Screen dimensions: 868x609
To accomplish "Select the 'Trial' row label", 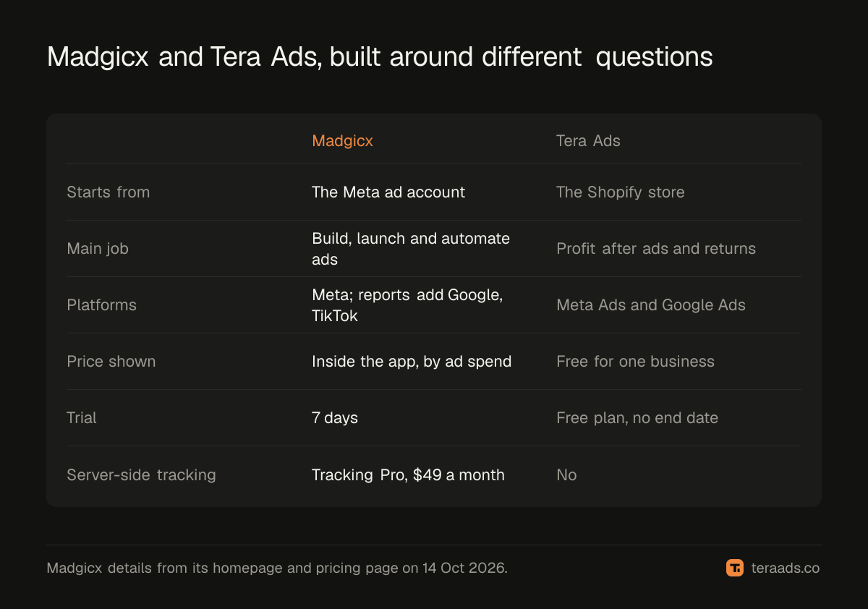I will point(82,417).
